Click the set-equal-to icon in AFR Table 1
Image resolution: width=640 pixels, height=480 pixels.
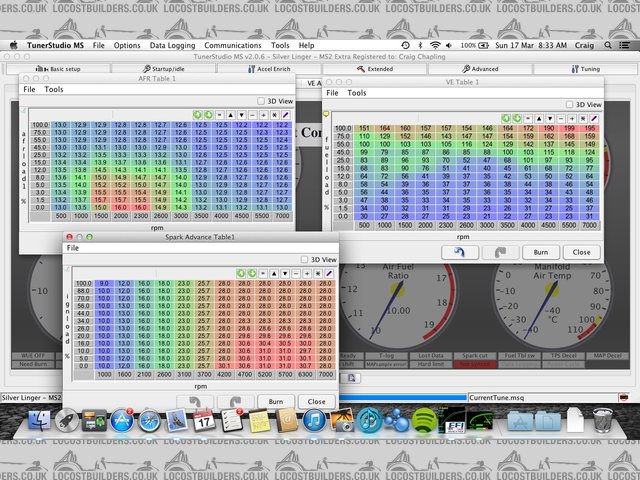point(220,115)
